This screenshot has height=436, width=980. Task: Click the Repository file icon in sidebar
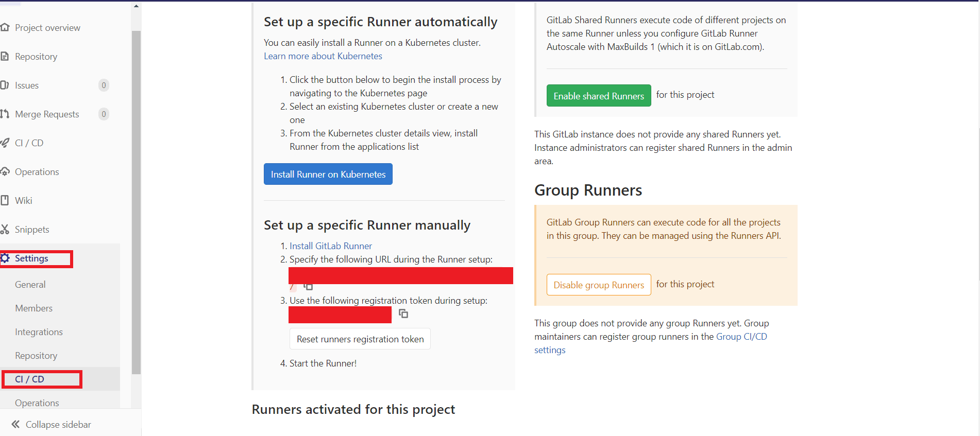click(x=5, y=56)
